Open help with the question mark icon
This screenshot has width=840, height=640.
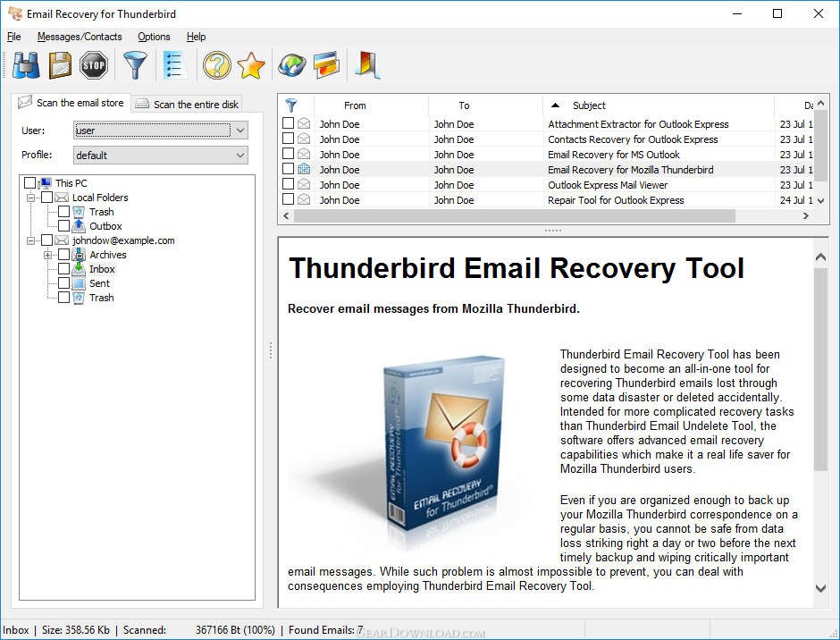(216, 65)
